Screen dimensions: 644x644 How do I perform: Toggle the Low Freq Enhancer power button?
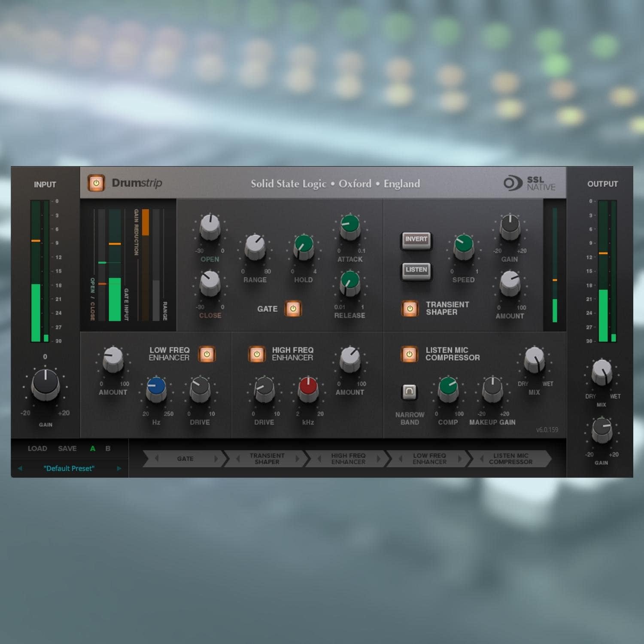pos(207,354)
